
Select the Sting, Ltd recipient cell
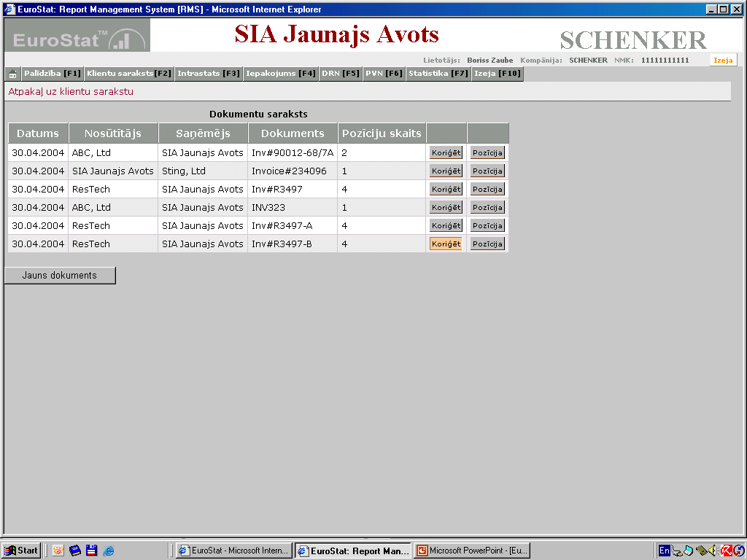pyautogui.click(x=203, y=171)
